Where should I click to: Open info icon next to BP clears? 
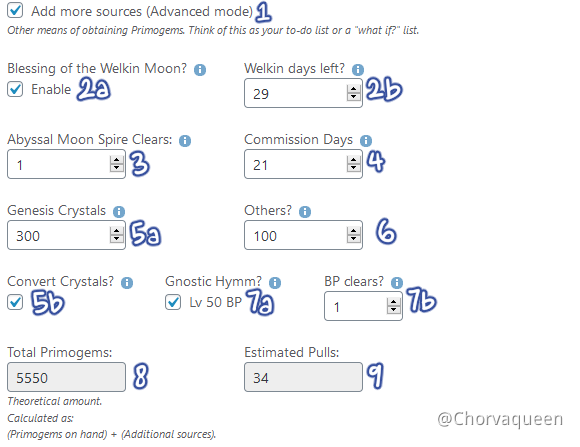point(397,283)
